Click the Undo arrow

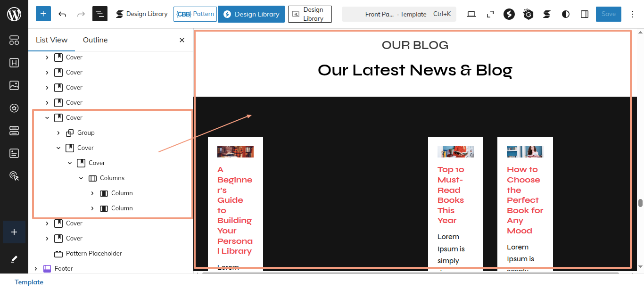[x=62, y=14]
